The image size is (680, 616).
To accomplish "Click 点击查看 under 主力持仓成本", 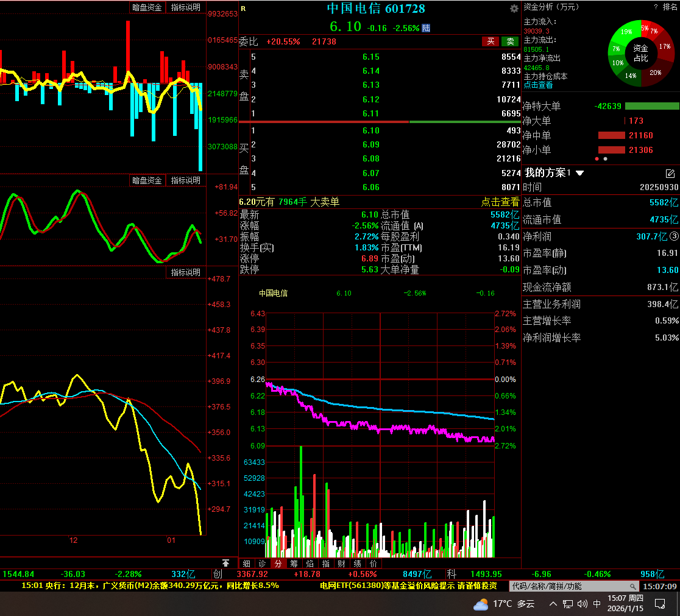I will pos(538,85).
